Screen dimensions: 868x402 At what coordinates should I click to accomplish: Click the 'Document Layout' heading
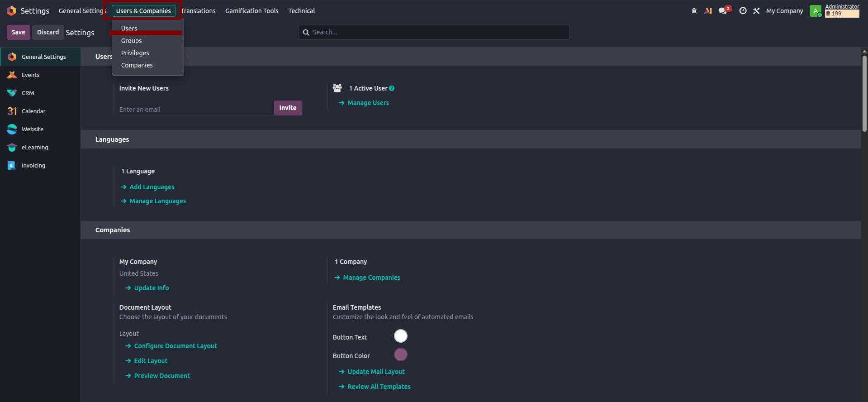click(x=145, y=307)
